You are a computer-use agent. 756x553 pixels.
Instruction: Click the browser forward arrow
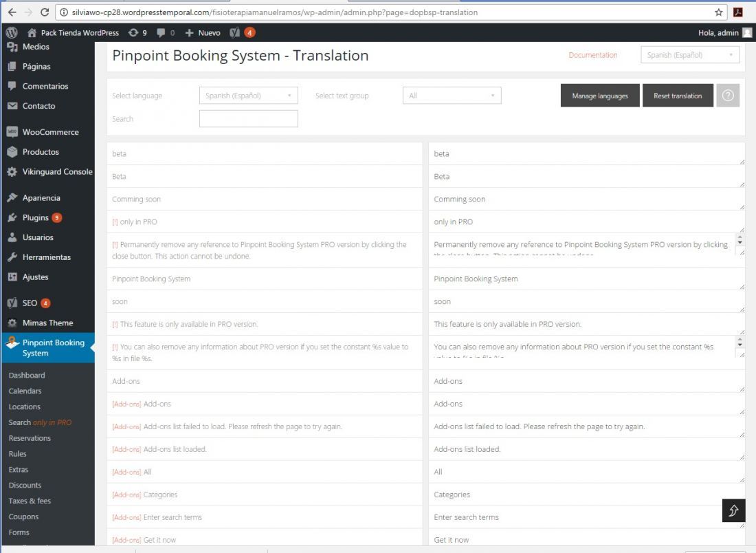[28, 12]
